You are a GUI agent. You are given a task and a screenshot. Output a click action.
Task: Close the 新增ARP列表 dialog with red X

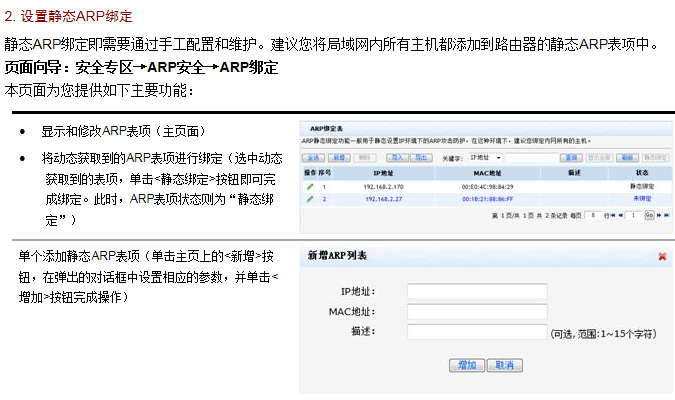(x=662, y=257)
